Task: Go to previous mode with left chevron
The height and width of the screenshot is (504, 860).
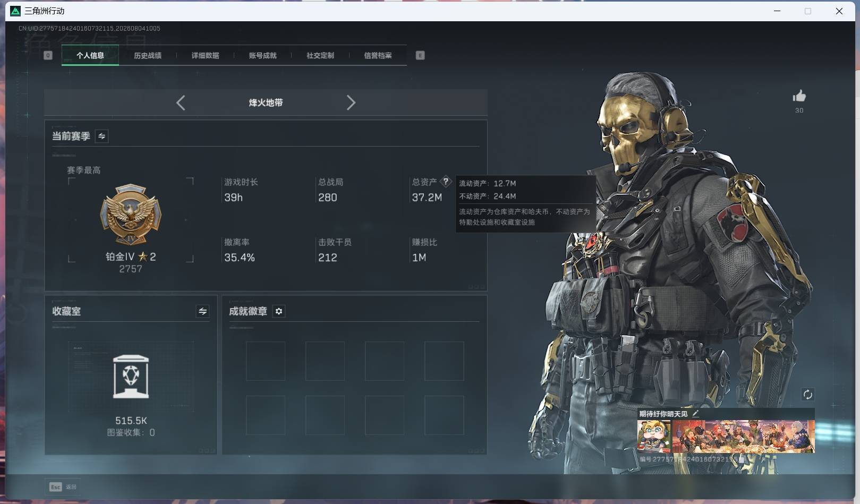Action: coord(181,102)
